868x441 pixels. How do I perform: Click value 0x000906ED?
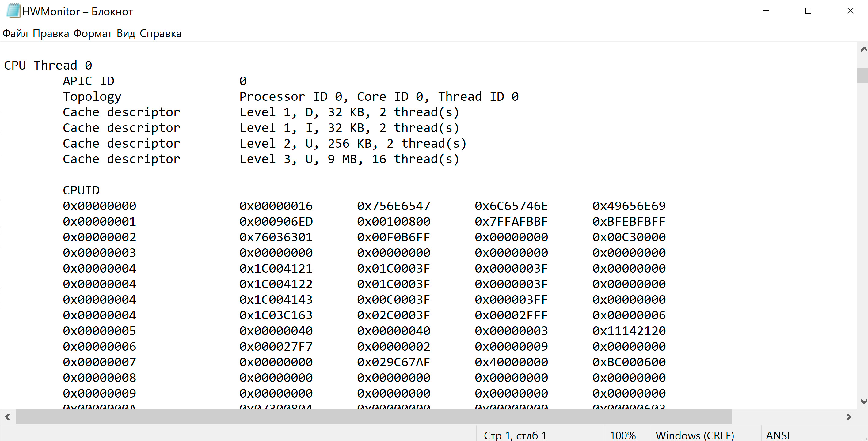tap(276, 221)
